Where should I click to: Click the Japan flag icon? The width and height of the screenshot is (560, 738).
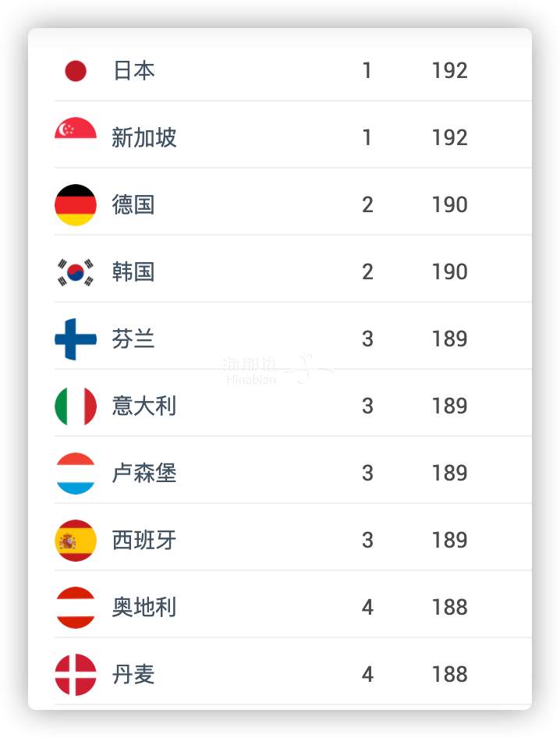(76, 71)
